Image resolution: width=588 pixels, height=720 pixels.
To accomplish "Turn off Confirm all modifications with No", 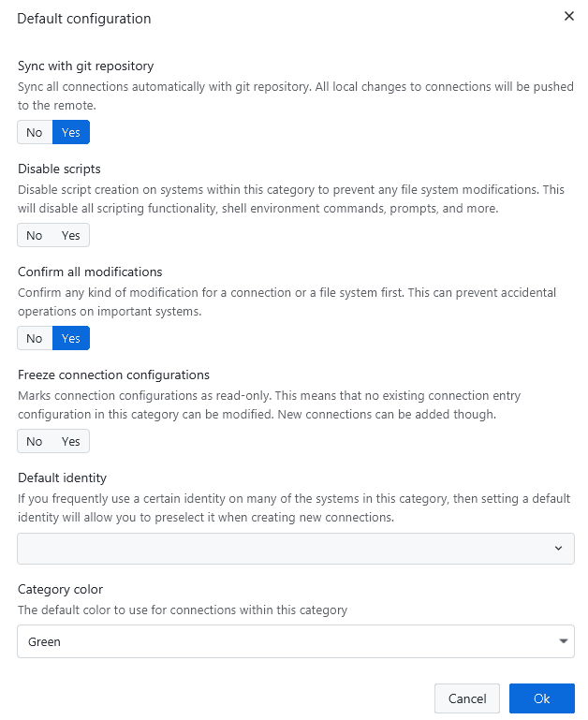I will (x=35, y=339).
